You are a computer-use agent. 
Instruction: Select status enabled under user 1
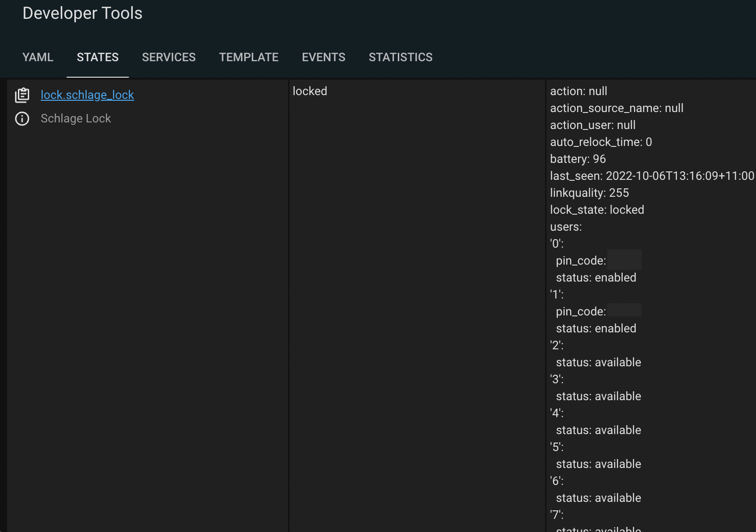pos(596,328)
